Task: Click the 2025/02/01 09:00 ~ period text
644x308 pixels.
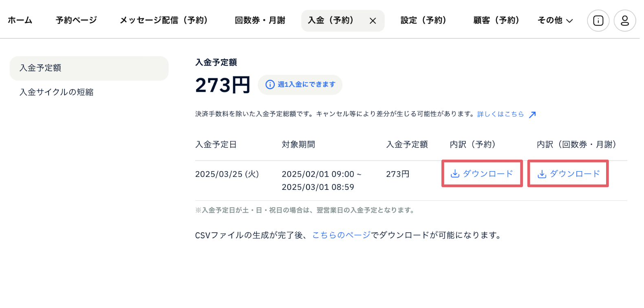Action: coord(322,174)
